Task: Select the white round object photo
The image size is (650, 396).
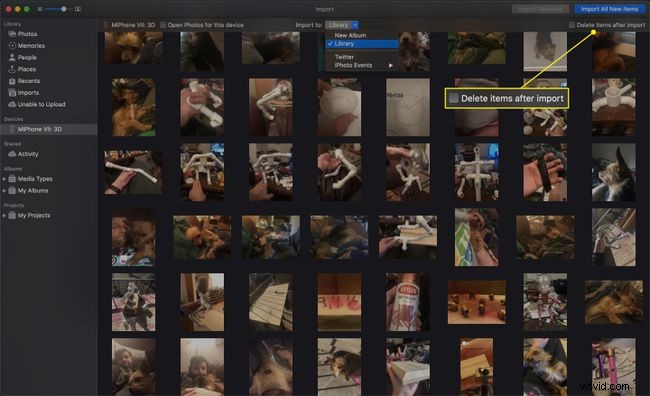Action: point(339,107)
